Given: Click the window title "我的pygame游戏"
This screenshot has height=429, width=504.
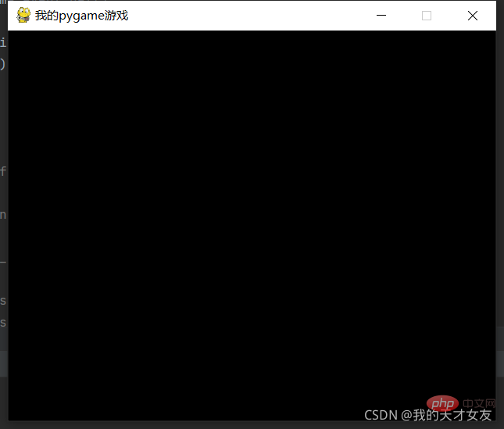Looking at the screenshot, I should [81, 16].
